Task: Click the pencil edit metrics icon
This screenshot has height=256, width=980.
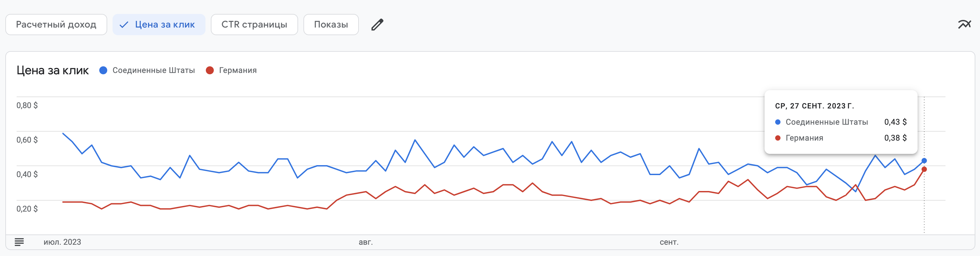Action: (377, 25)
